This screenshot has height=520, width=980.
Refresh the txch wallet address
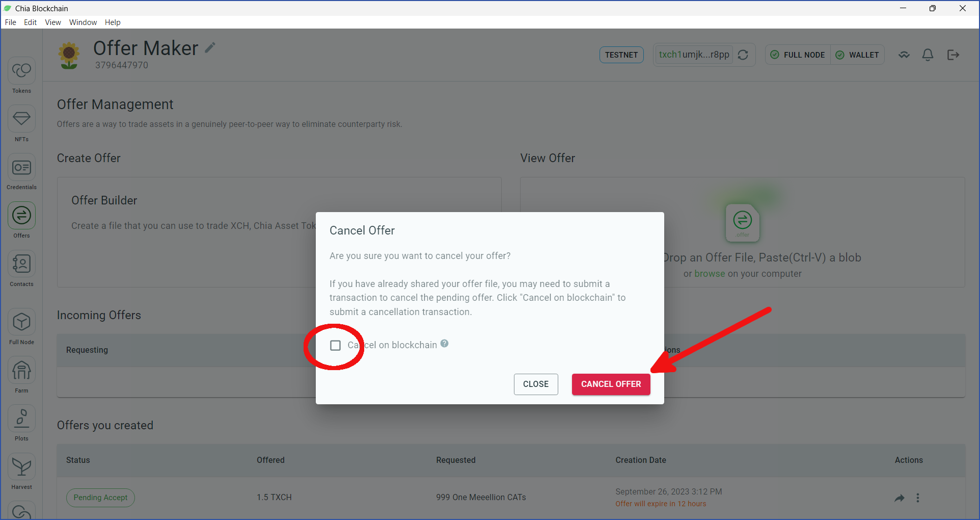pos(743,55)
